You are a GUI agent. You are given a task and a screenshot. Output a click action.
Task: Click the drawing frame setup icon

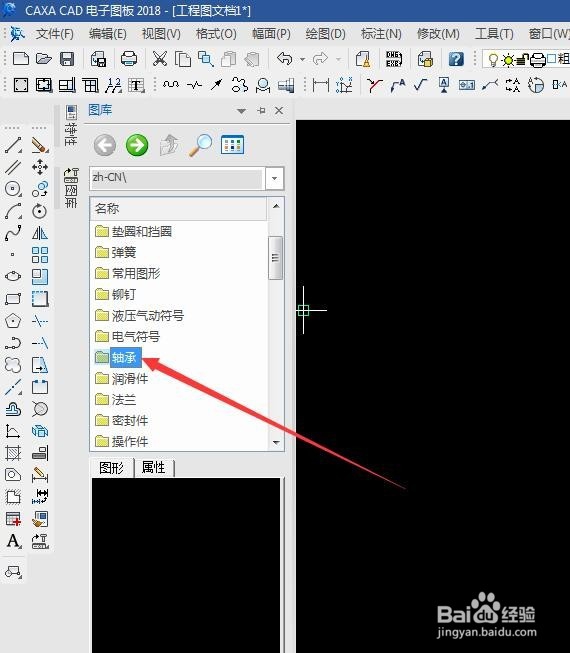[21, 85]
